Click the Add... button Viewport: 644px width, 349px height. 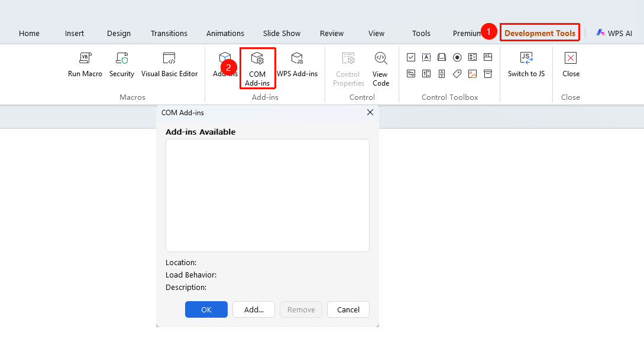254,309
